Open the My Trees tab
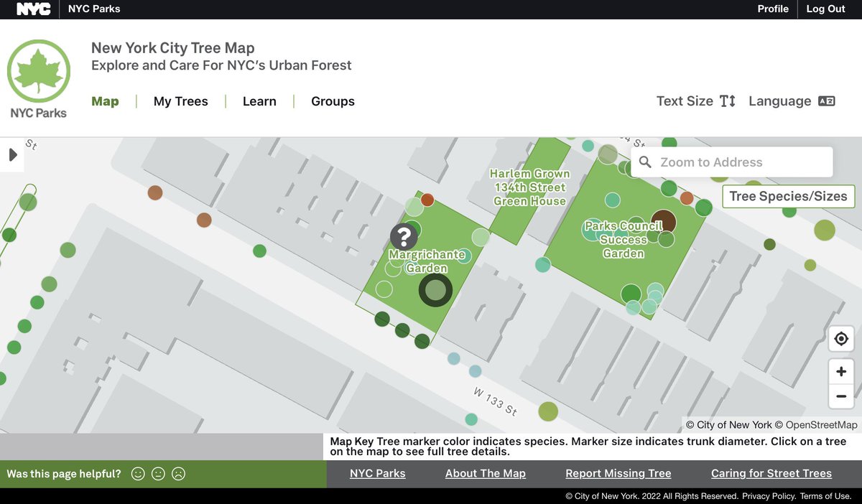 click(x=181, y=101)
